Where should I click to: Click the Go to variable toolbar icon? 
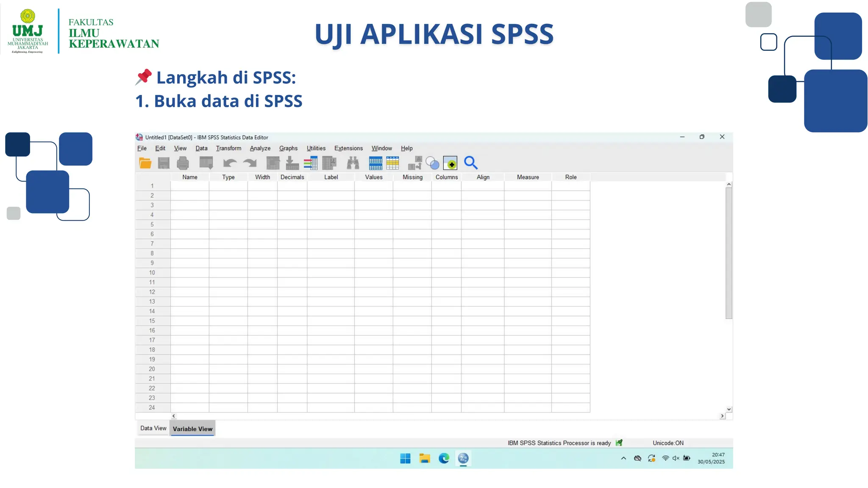292,163
